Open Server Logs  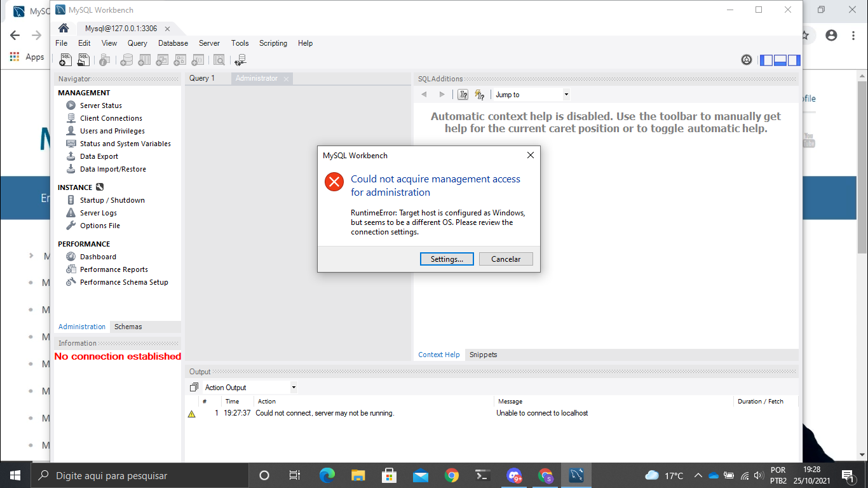[98, 213]
